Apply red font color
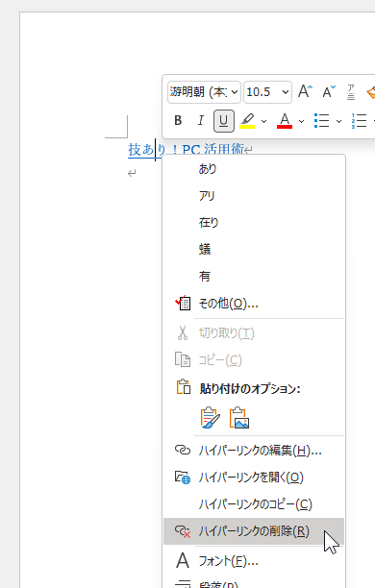 tap(285, 121)
